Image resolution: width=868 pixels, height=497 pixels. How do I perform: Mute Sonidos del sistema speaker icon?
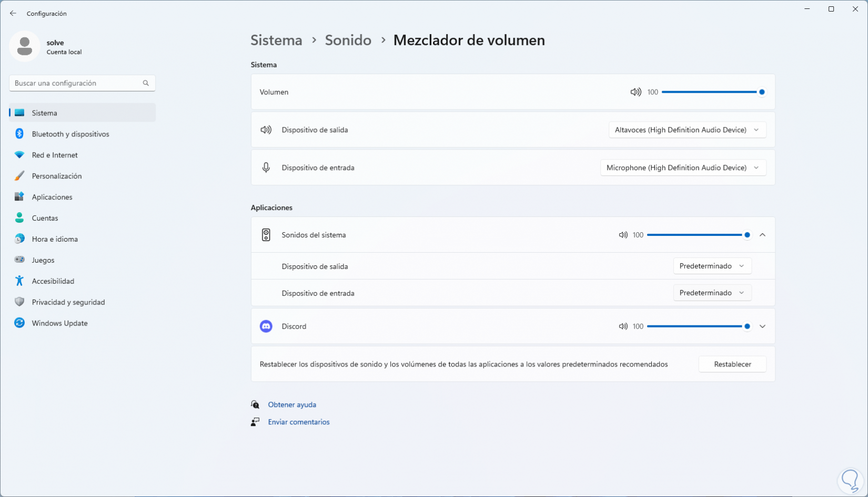point(623,235)
